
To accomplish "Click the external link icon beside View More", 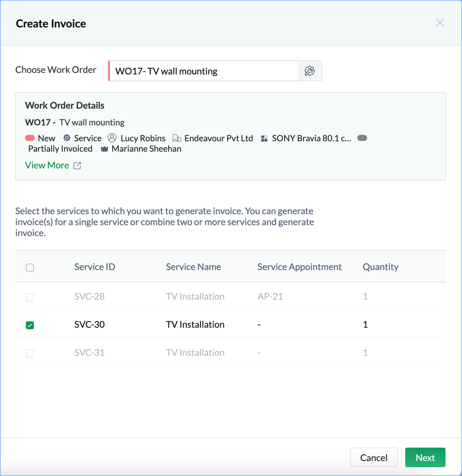I will [77, 166].
